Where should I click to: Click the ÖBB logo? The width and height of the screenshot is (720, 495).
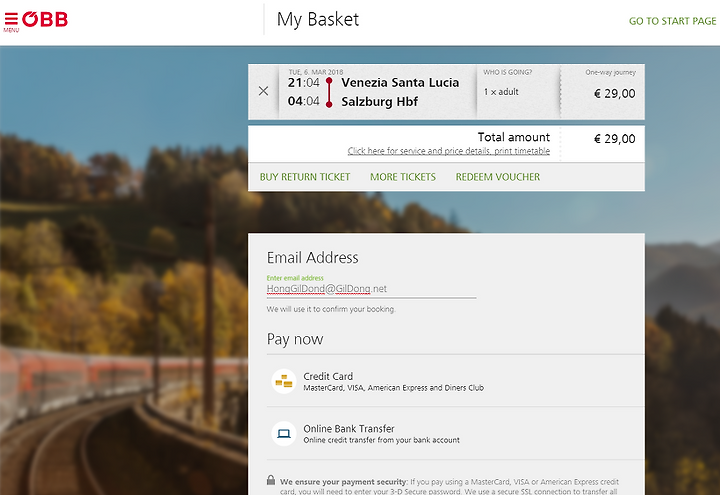click(x=45, y=19)
